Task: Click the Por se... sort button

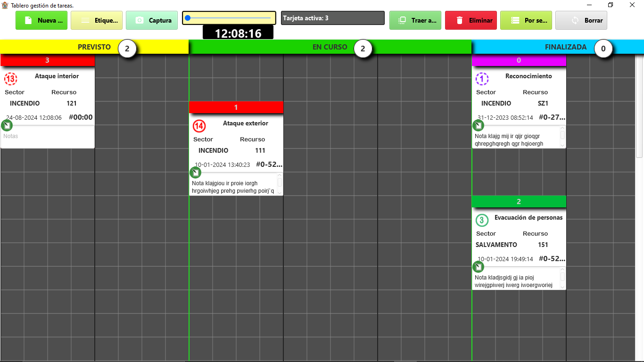Action: point(526,21)
